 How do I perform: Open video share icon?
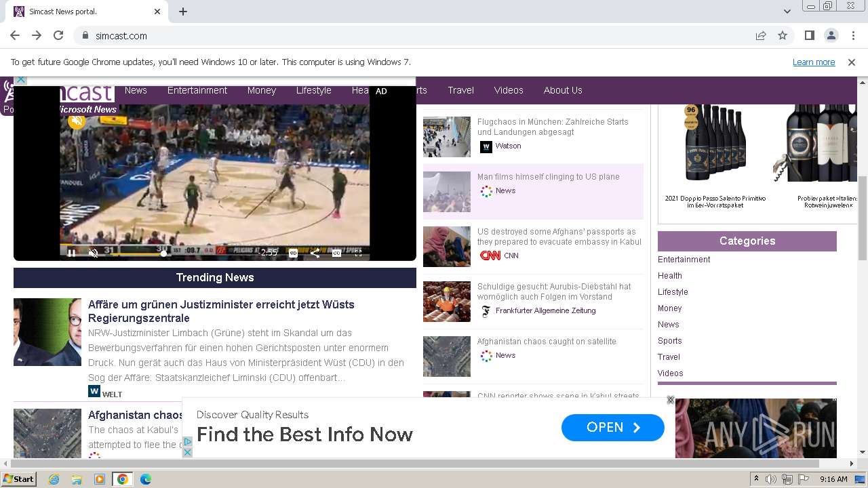(x=315, y=253)
